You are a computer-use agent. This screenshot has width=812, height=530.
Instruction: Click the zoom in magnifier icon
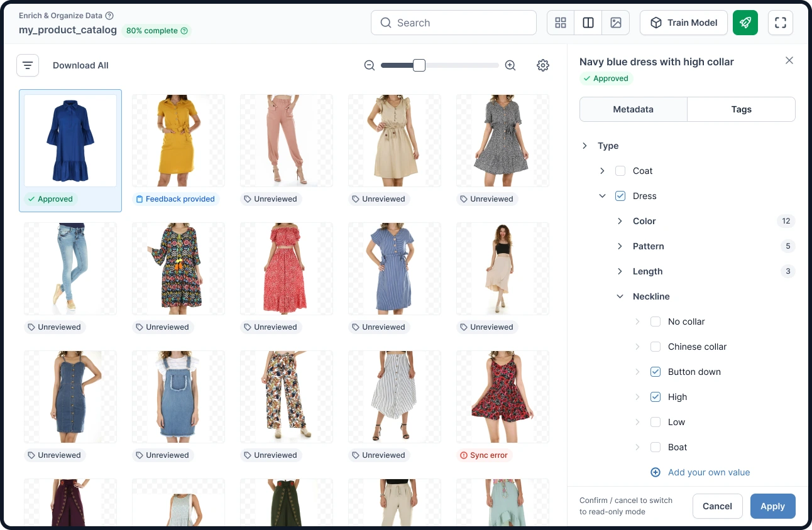[510, 65]
